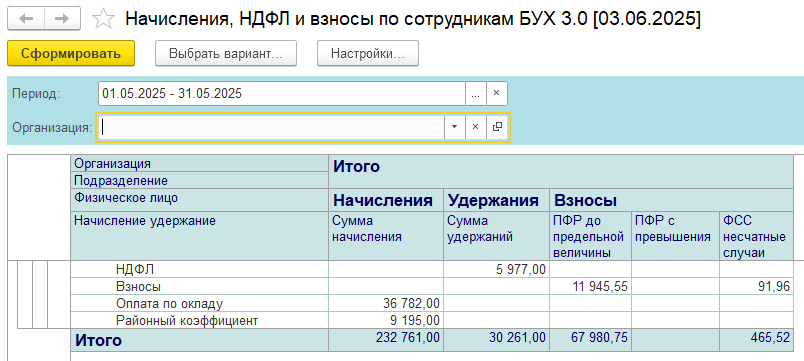Select the Взносы column header

click(671, 199)
